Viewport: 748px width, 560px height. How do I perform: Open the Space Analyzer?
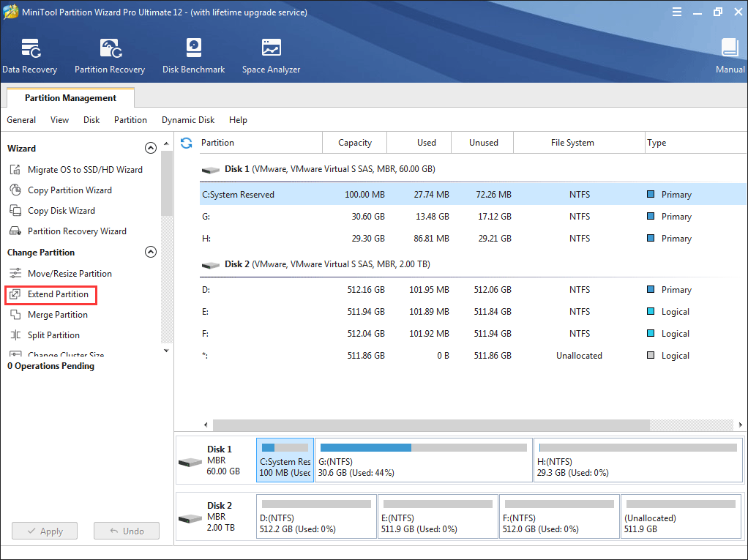[271, 56]
